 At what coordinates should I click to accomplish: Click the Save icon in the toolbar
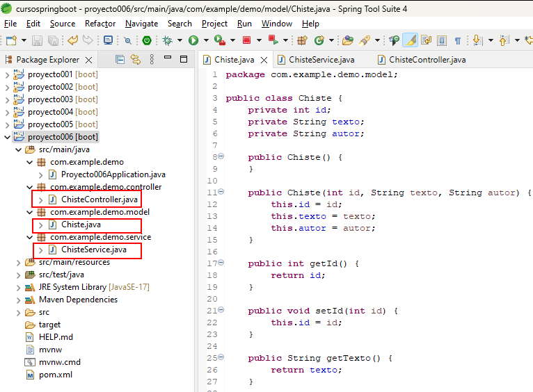click(x=37, y=41)
